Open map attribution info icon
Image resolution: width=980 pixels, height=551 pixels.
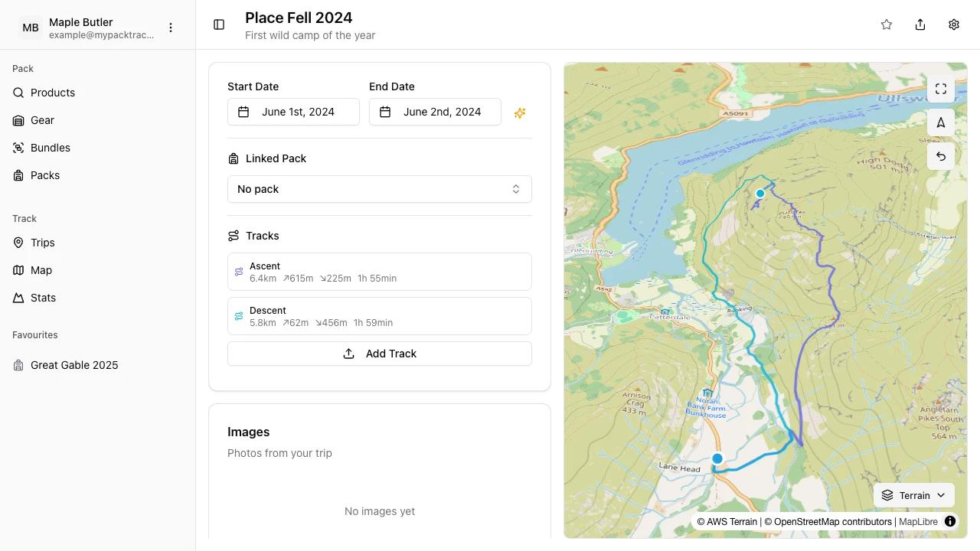(x=950, y=522)
